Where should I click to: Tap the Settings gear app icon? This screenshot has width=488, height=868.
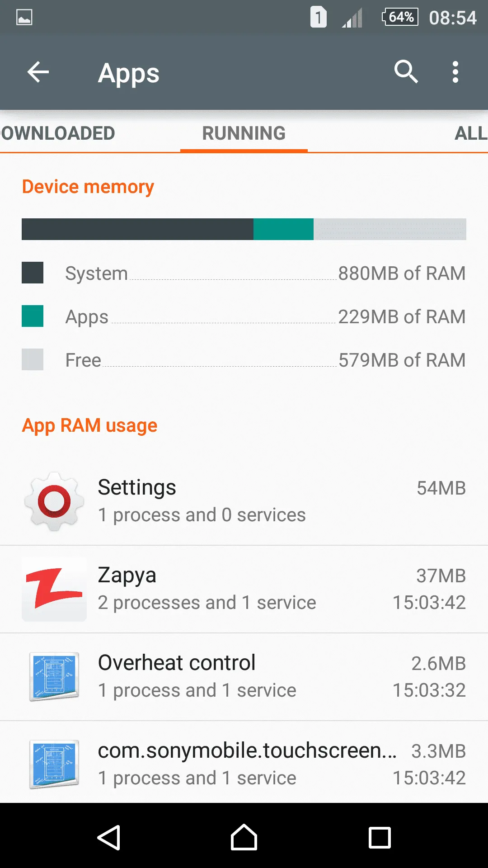54,501
